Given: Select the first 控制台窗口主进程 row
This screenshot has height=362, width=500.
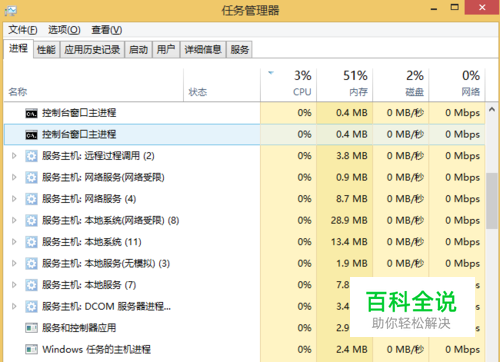Looking at the screenshot, I should (244, 113).
